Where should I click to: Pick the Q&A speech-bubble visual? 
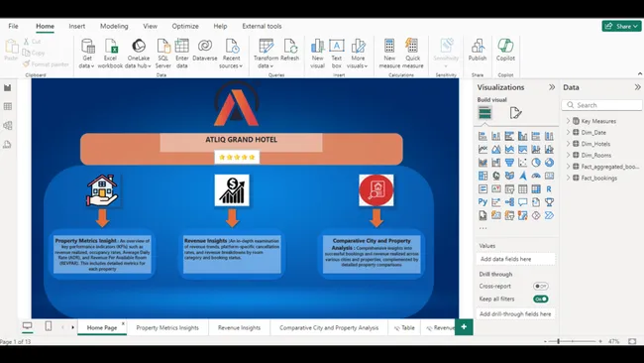coord(522,202)
